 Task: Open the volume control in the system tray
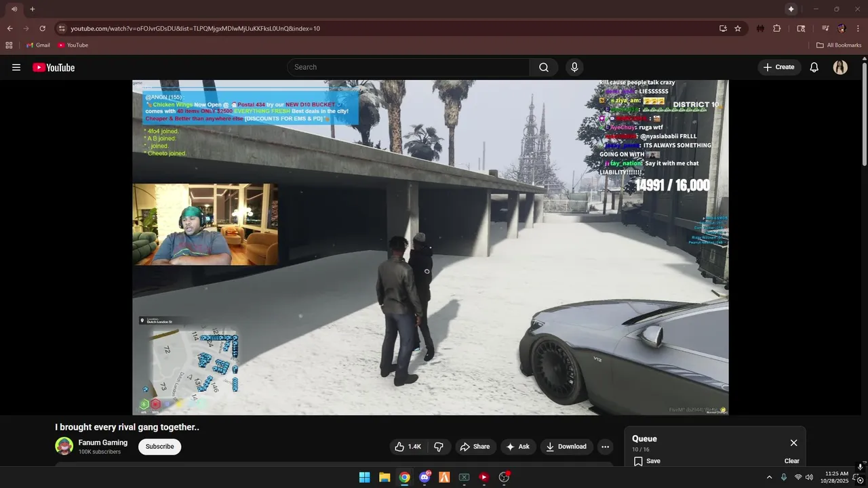[809, 477]
